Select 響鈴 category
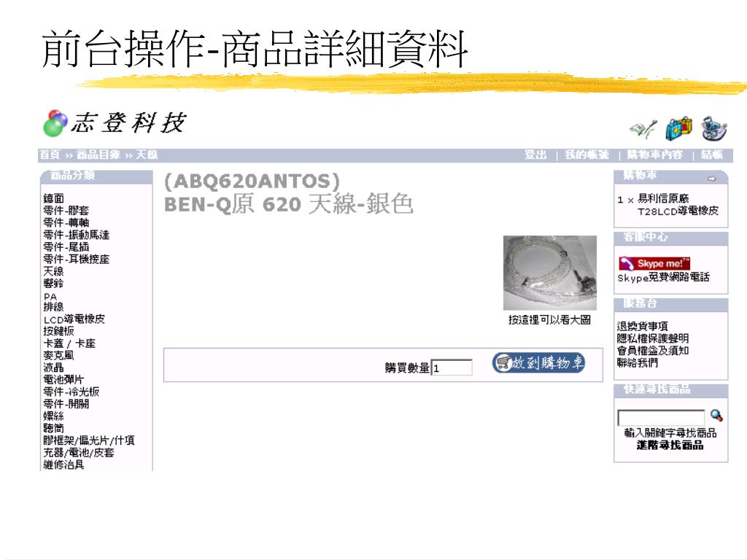 pyautogui.click(x=53, y=284)
